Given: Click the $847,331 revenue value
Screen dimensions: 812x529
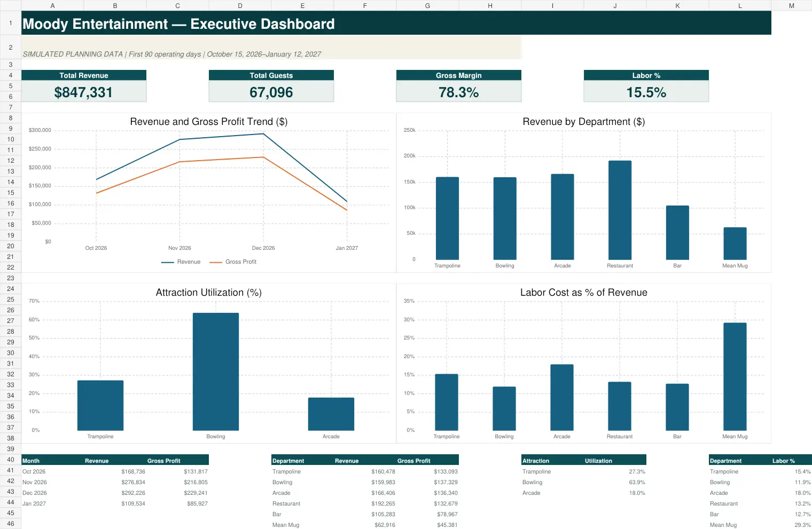Looking at the screenshot, I should [84, 92].
